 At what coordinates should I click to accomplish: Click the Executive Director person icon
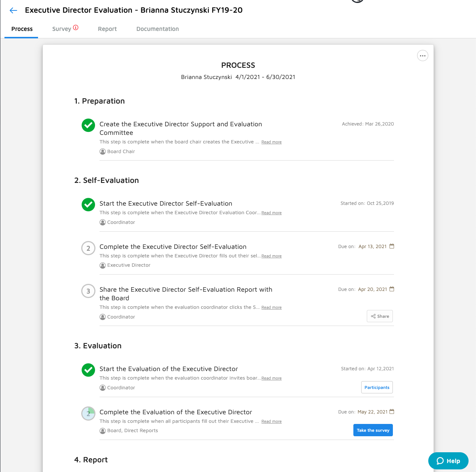coord(103,265)
